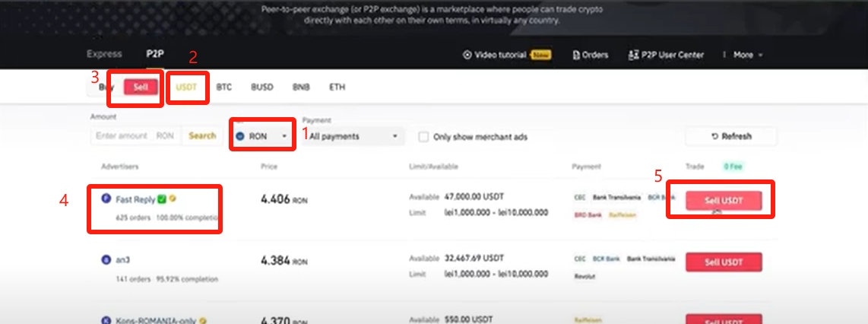The image size is (868, 324).
Task: Click available 47,000.00 USDT text
Action: [x=474, y=197]
